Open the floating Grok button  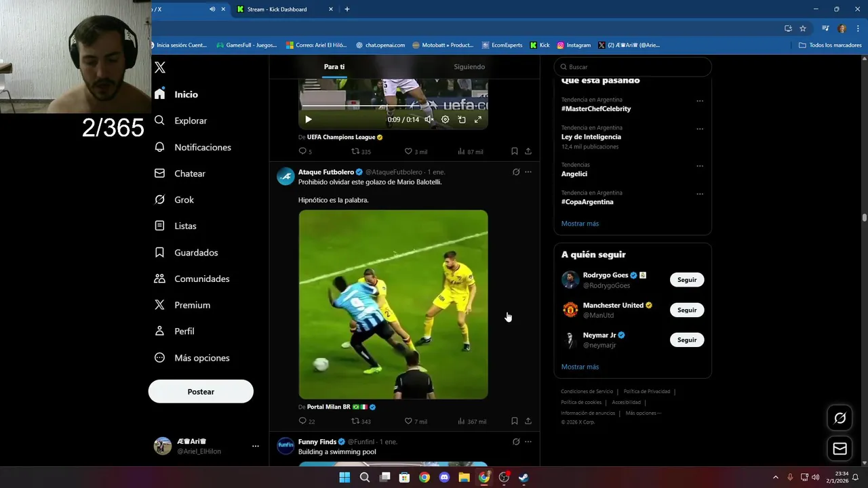click(840, 418)
